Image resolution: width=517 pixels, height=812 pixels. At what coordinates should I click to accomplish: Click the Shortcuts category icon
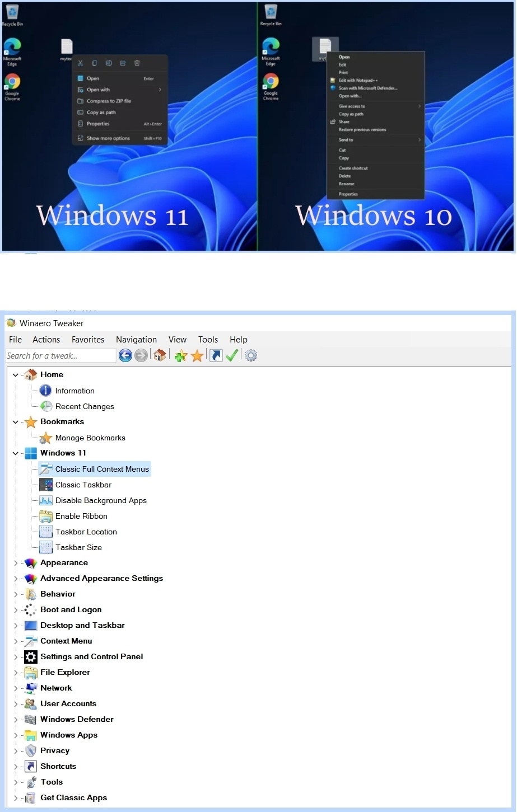30,767
